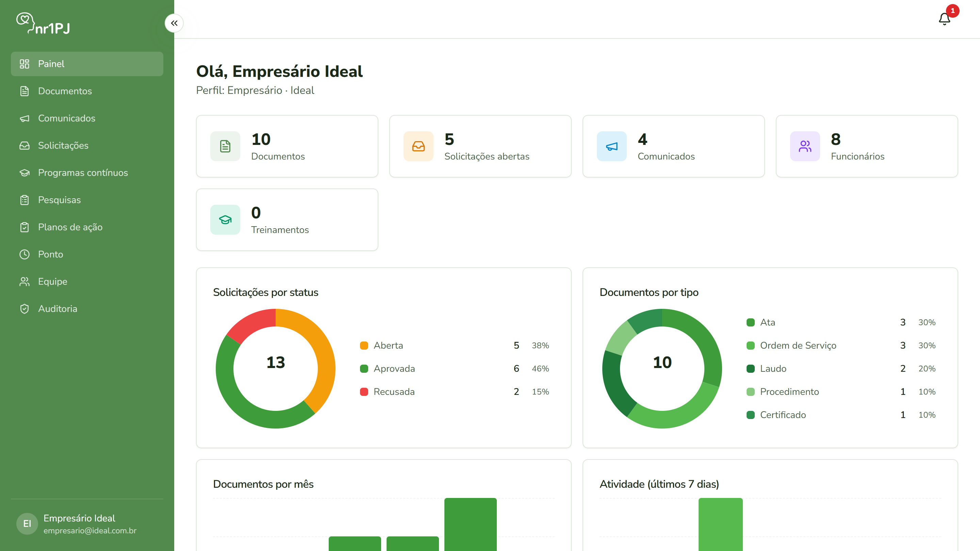The width and height of the screenshot is (980, 551).
Task: Click the Ponto clock icon
Action: point(24,254)
